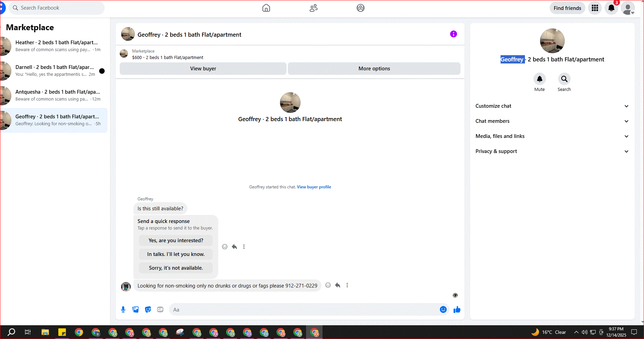
Task: Send a thumbs-up like
Action: (457, 309)
